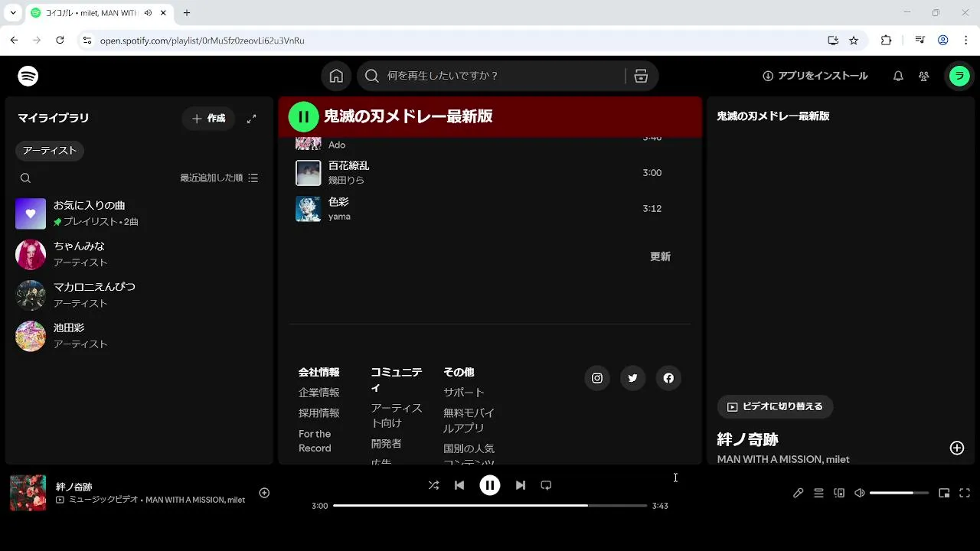Open お気に入りの曲 playlist
This screenshot has height=551, width=980.
pos(139,214)
